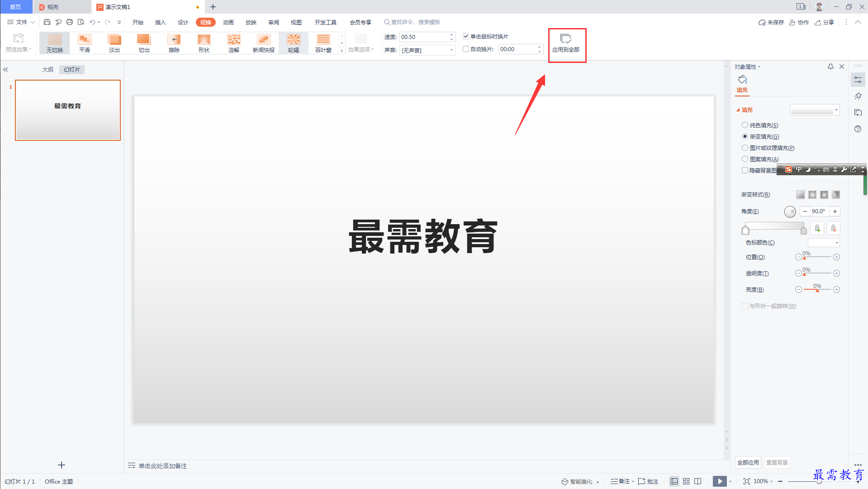Screen dimensions: 868x489
Task: Click the 全部应用 button
Action: [748, 462]
